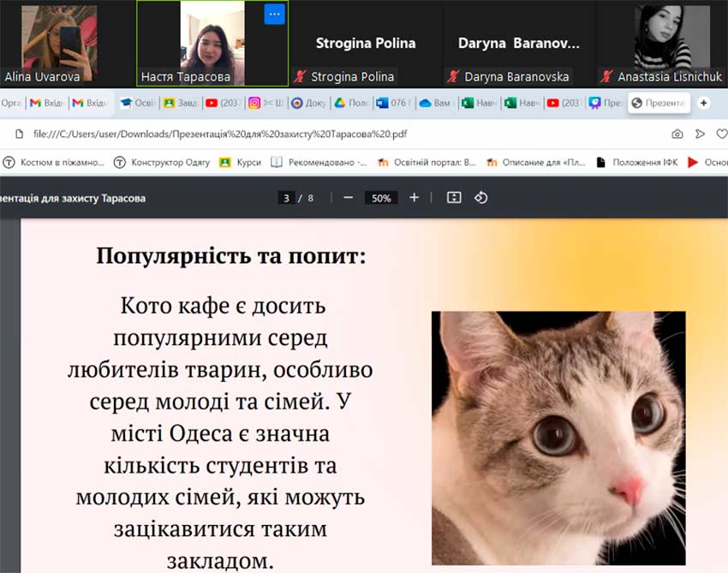Open the 'Курси' bookmark
Image resolution: width=728 pixels, height=573 pixels.
pos(241,162)
